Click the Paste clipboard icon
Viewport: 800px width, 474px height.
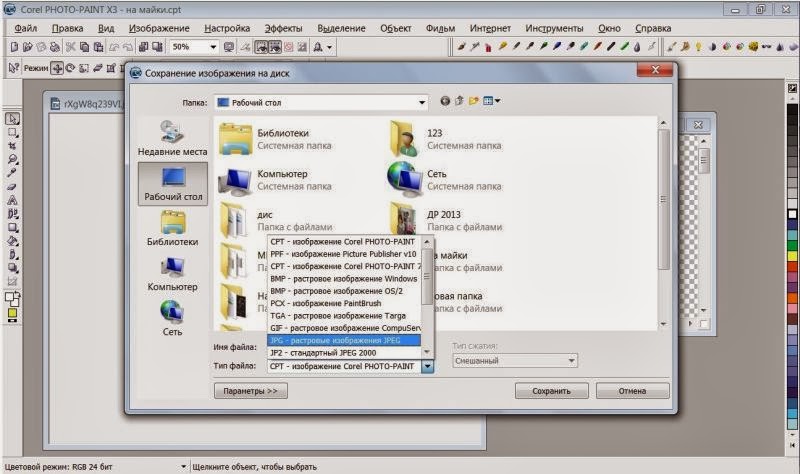(98, 47)
